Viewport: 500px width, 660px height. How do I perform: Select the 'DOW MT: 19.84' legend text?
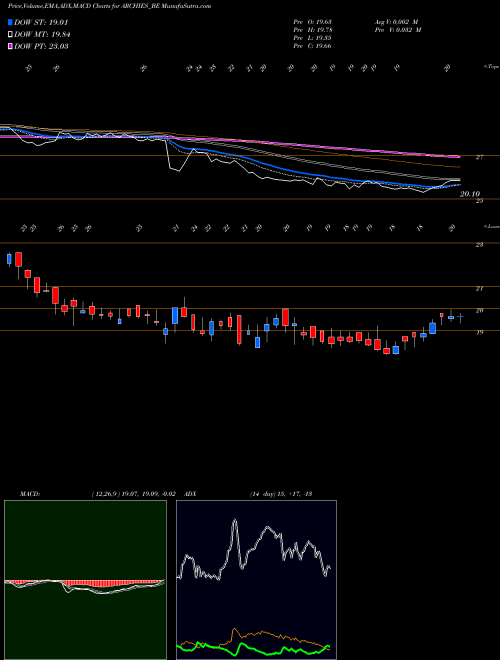pyautogui.click(x=41, y=35)
